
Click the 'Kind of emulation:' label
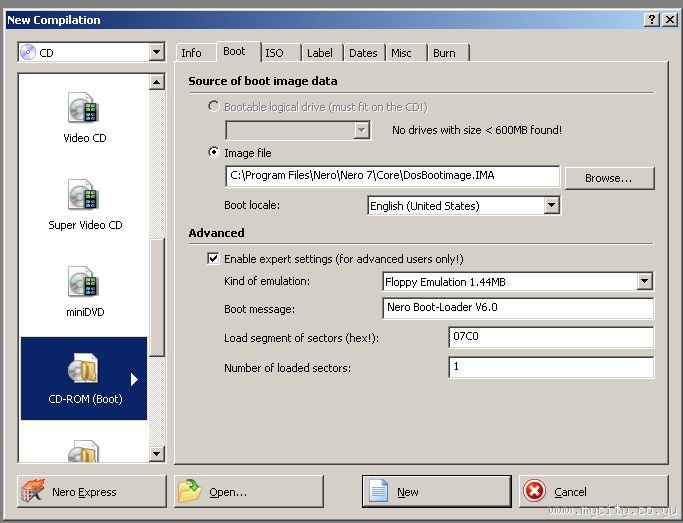pos(267,281)
